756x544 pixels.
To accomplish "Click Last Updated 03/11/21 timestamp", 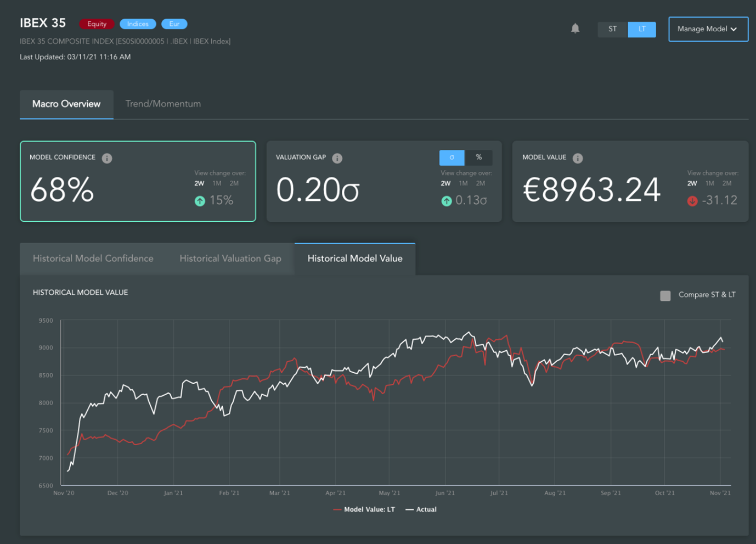I will (x=75, y=57).
